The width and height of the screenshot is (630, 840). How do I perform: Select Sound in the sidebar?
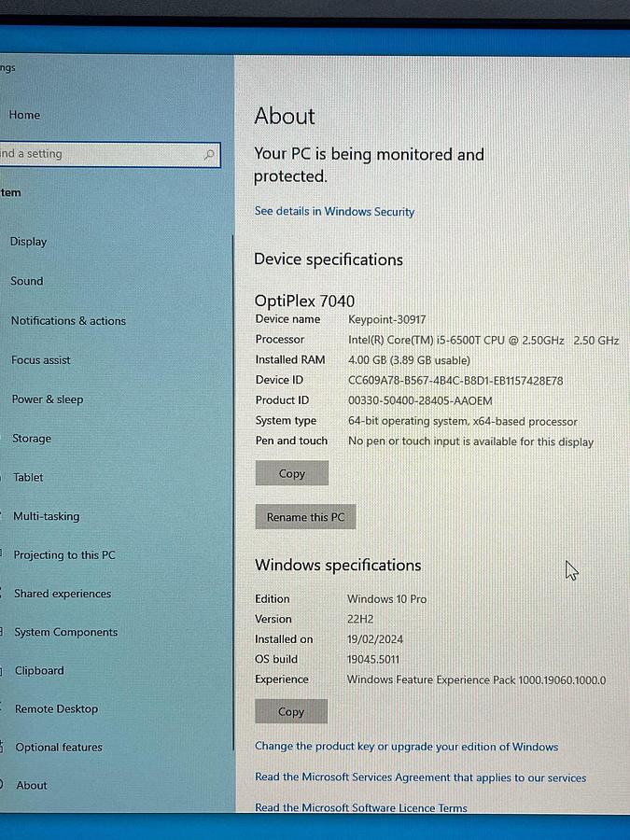pos(27,281)
